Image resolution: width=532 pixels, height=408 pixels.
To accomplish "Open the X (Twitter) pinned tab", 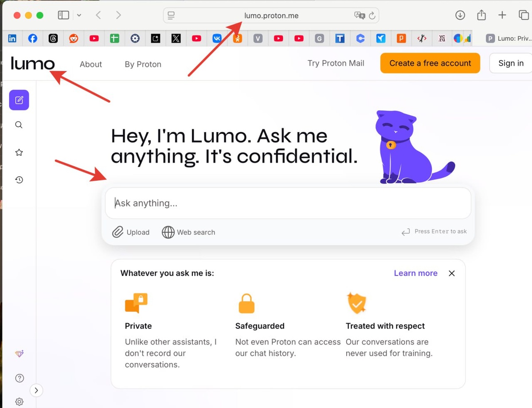I will 176,39.
